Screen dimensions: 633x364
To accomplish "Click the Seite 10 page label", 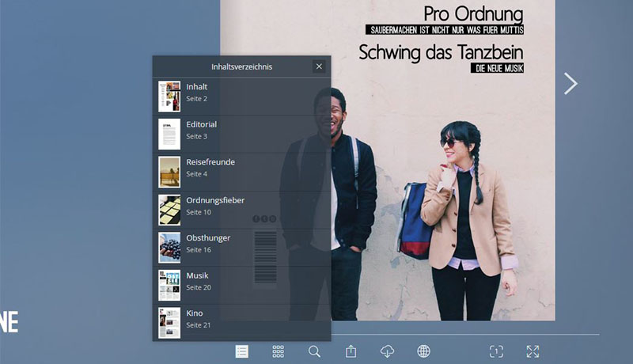I will coord(199,212).
